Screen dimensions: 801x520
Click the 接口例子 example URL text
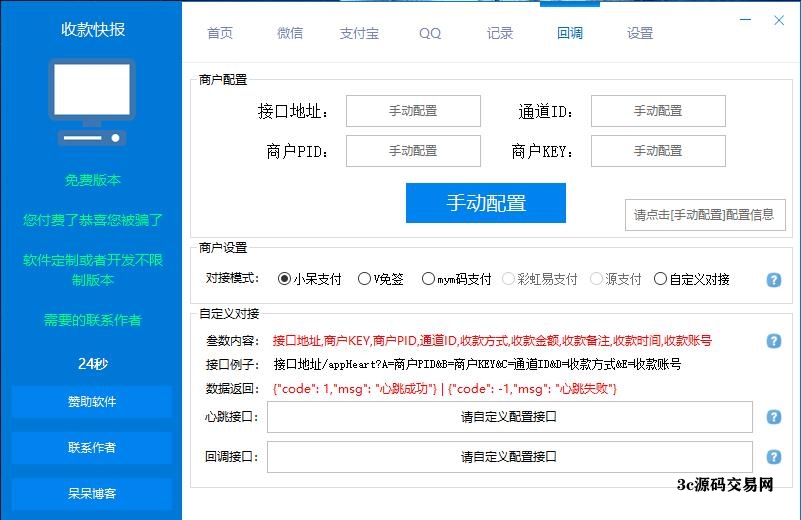point(477,364)
